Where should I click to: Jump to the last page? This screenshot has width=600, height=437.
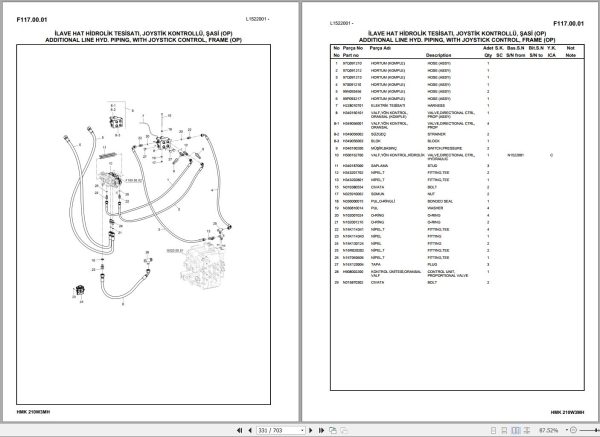(321, 430)
